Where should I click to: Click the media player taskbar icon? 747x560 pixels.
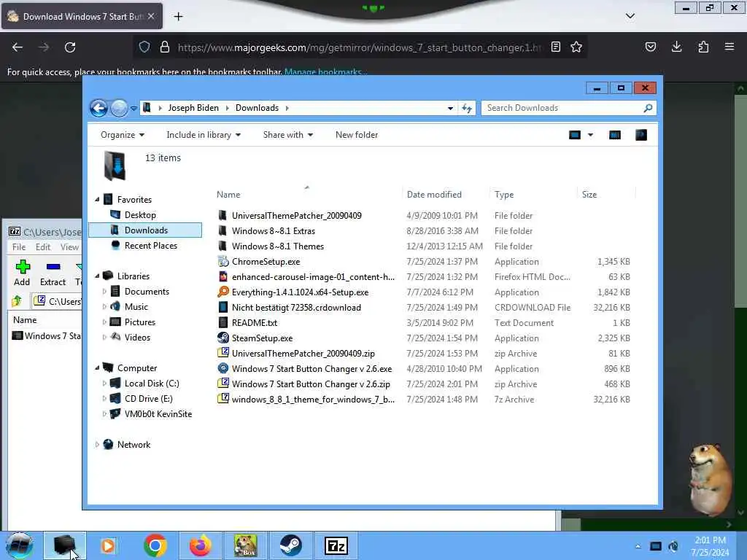(x=108, y=545)
